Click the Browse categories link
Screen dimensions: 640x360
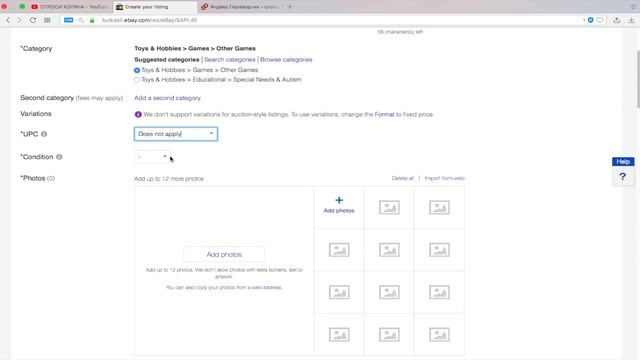(x=286, y=60)
